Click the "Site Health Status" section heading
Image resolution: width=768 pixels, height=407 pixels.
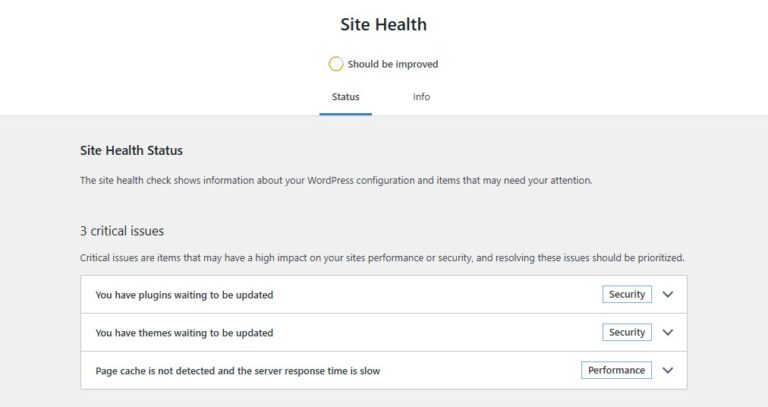point(131,151)
